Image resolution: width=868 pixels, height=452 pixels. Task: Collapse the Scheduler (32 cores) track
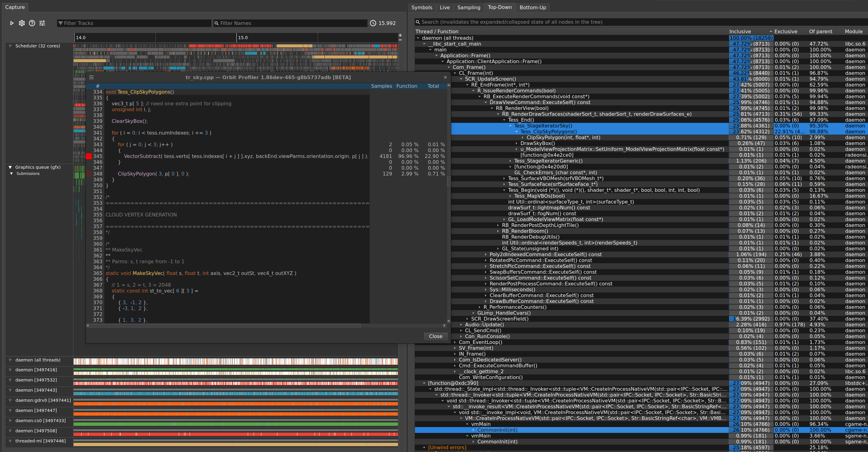coord(10,46)
